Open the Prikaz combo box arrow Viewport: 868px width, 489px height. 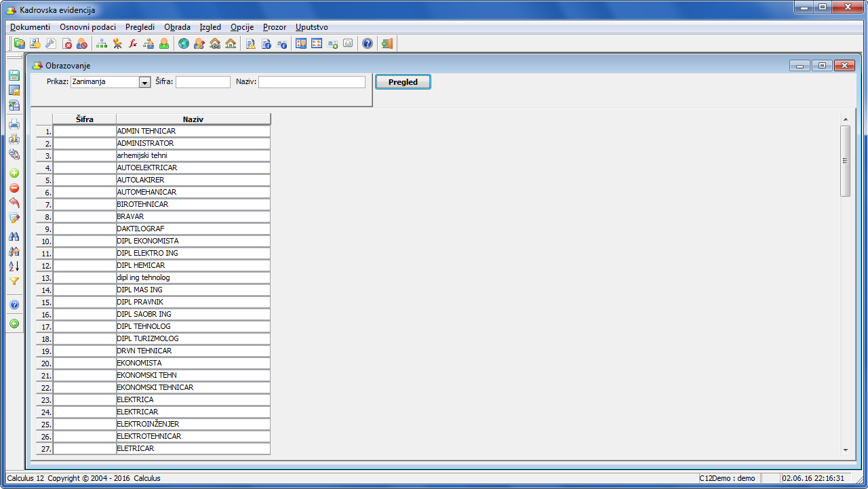pyautogui.click(x=144, y=82)
